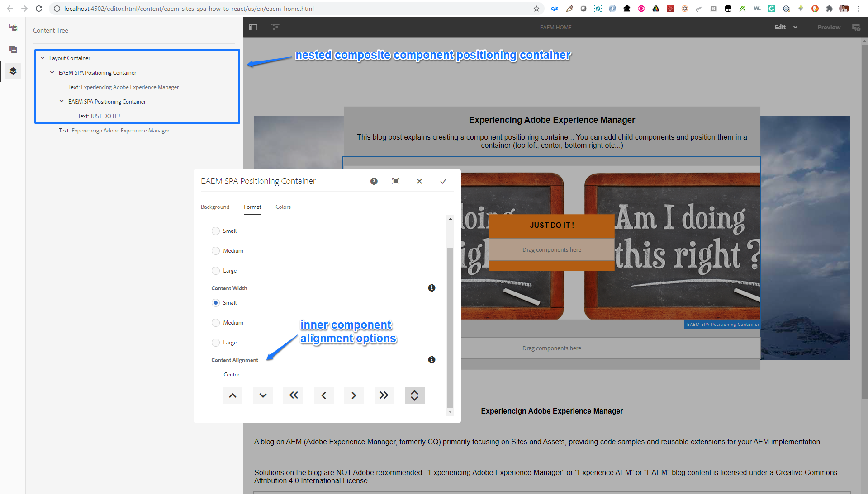Toggle fullscreen for the dialog
This screenshot has width=868, height=494.
[x=396, y=181]
